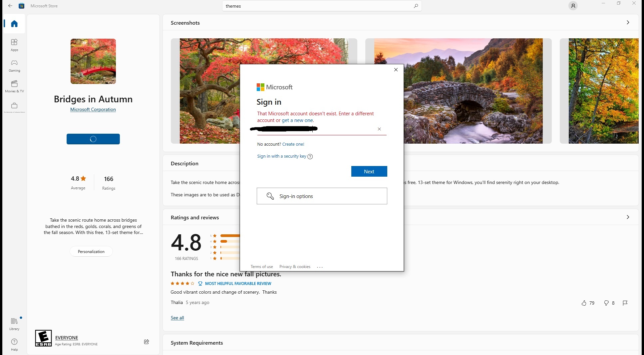The height and width of the screenshot is (355, 644).
Task: Go to the Home sidebar icon
Action: 14,24
